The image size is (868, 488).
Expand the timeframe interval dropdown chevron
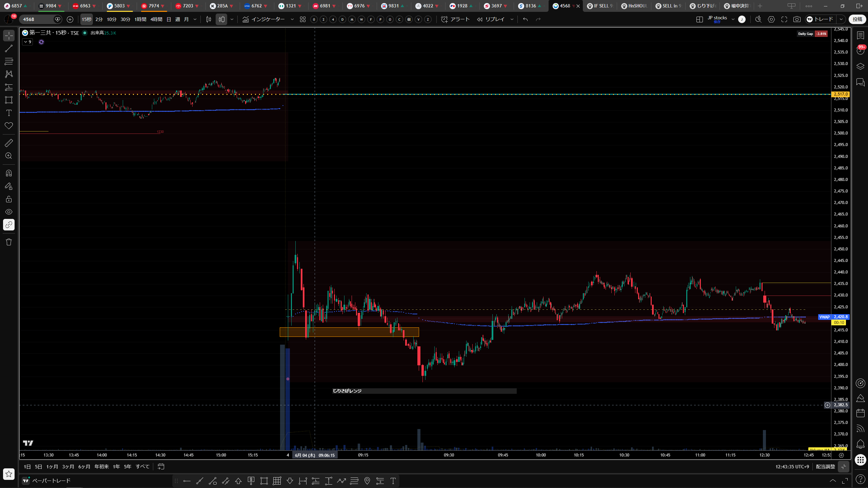[195, 19]
